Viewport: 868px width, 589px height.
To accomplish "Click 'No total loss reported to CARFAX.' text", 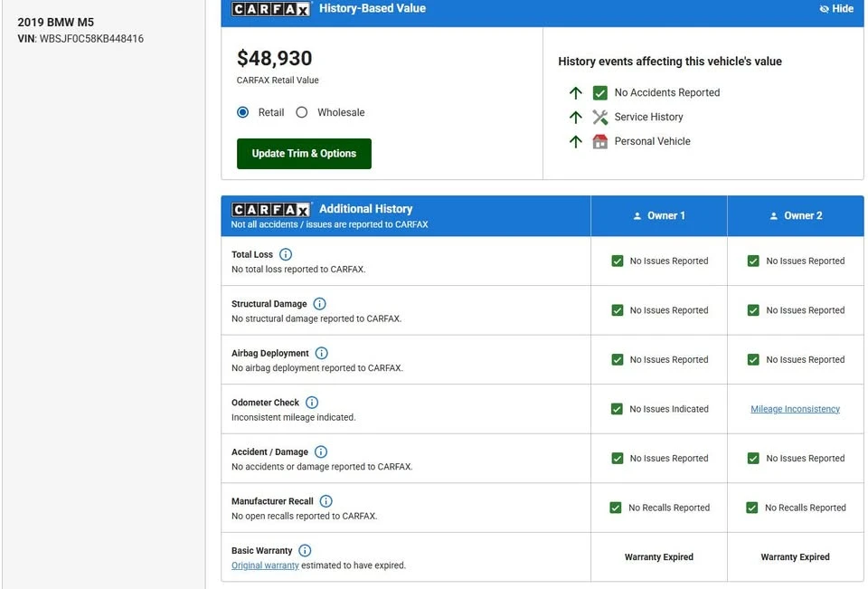I will (298, 270).
